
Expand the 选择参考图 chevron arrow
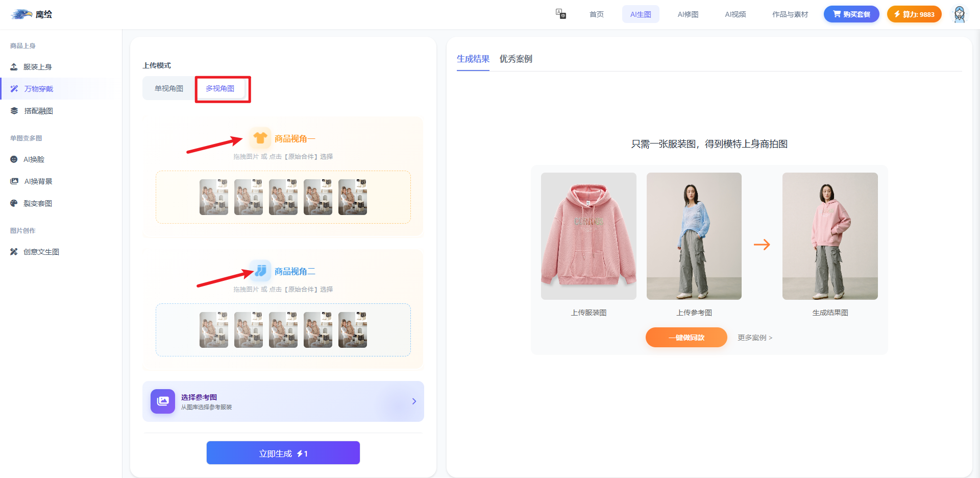click(414, 401)
